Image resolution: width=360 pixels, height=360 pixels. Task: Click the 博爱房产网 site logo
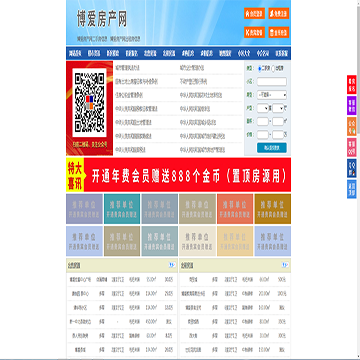coord(102,19)
